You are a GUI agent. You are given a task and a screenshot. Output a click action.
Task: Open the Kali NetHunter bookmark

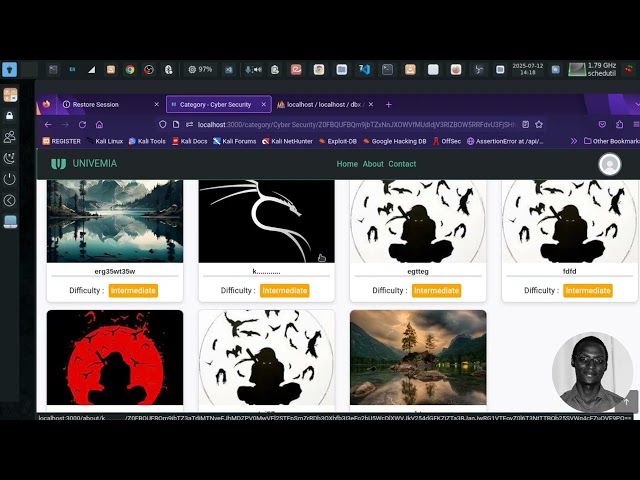tap(287, 141)
